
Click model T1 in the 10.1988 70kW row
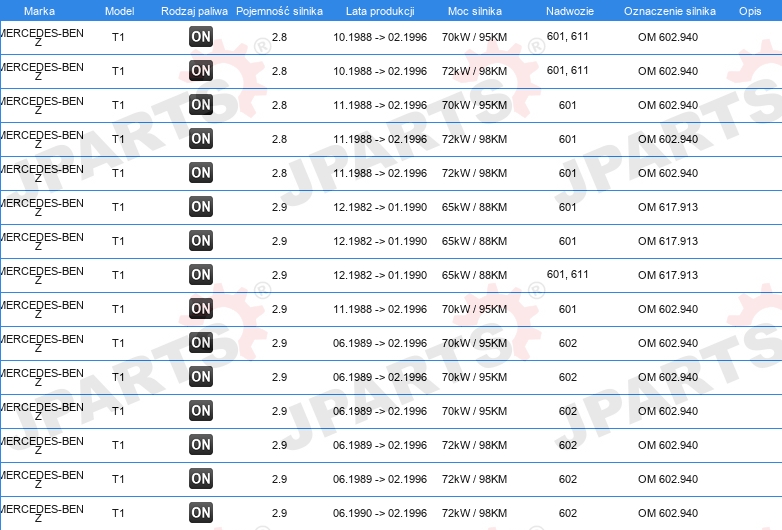118,37
